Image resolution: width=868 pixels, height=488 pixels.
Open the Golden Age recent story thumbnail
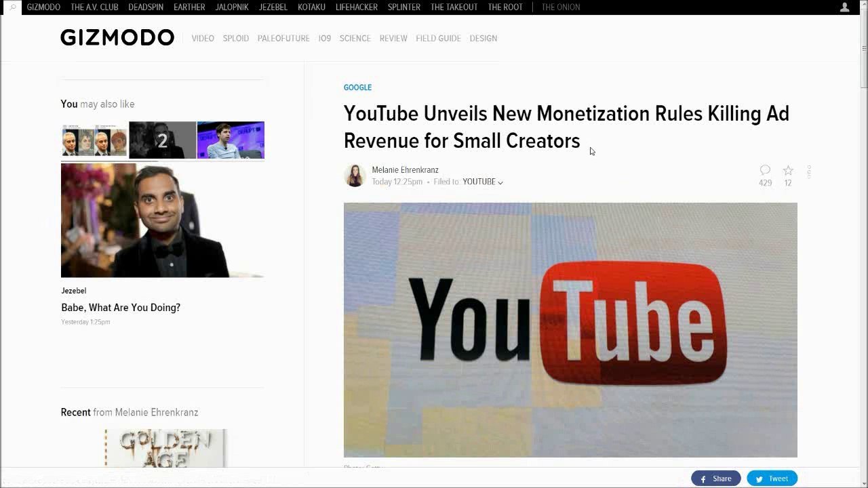(166, 448)
